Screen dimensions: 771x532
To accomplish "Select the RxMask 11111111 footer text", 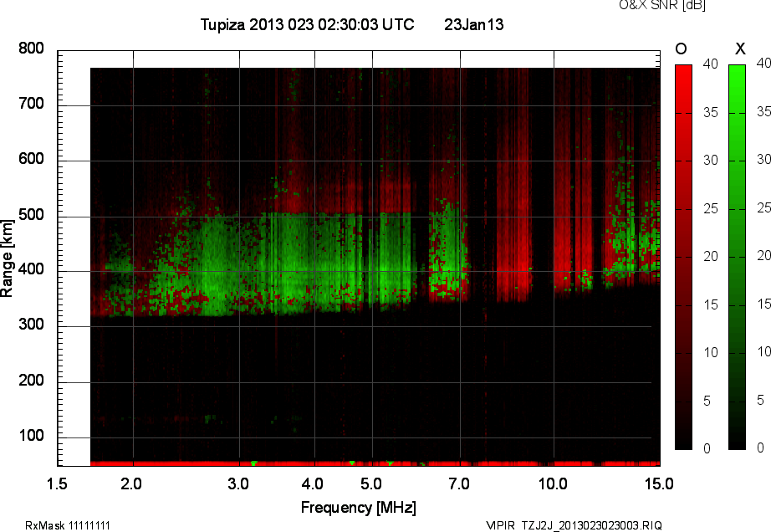I will pyautogui.click(x=68, y=525).
